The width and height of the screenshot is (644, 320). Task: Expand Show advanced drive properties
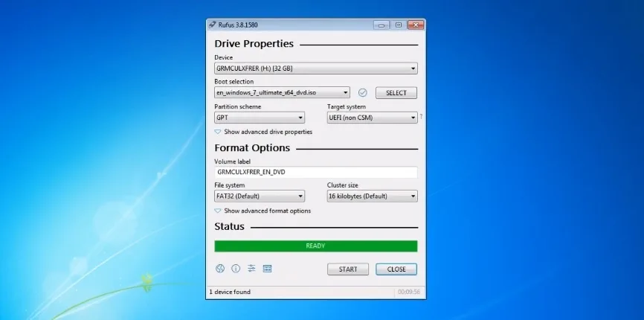[263, 132]
